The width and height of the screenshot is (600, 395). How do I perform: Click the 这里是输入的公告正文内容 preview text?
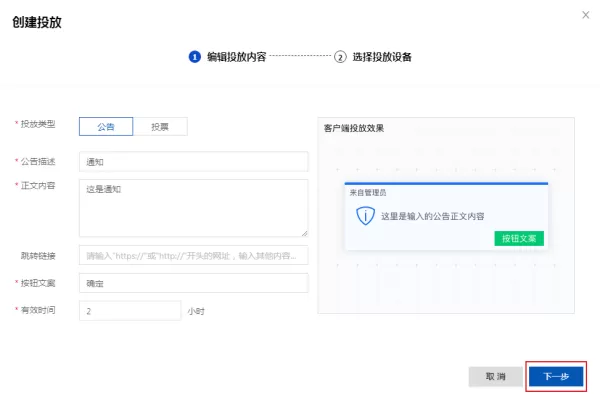point(433,216)
